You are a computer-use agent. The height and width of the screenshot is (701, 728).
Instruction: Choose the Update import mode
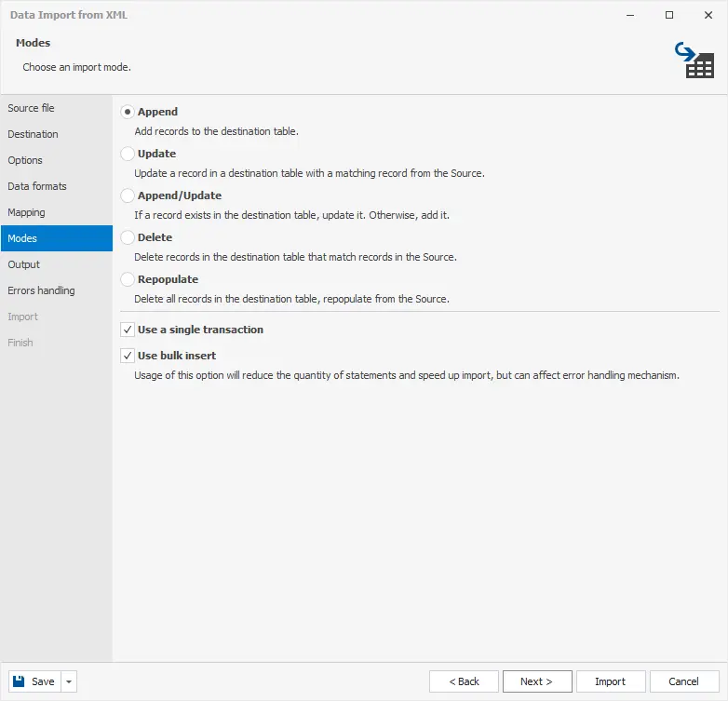click(x=128, y=154)
